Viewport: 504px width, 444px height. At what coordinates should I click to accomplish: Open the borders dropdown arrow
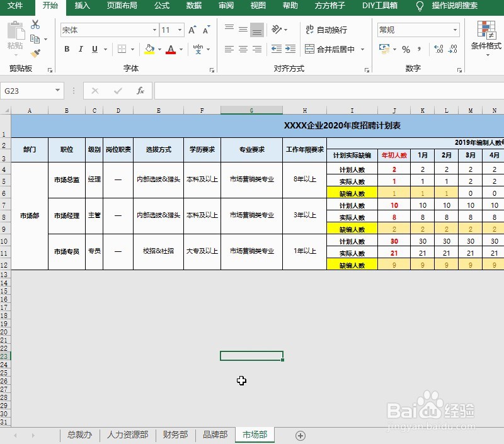131,50
